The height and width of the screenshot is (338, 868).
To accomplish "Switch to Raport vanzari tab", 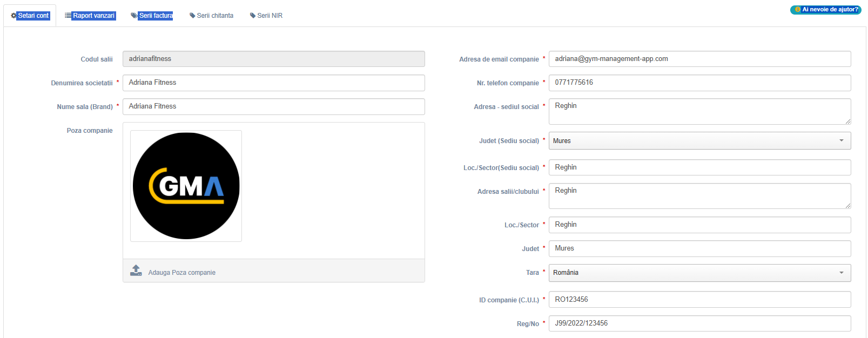I will (90, 16).
